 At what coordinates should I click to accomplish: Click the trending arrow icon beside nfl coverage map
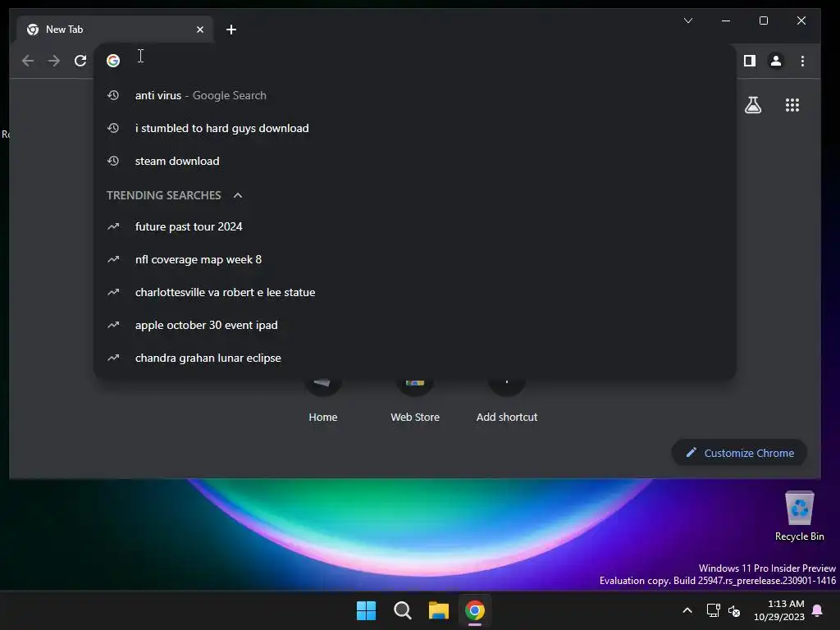click(x=113, y=259)
